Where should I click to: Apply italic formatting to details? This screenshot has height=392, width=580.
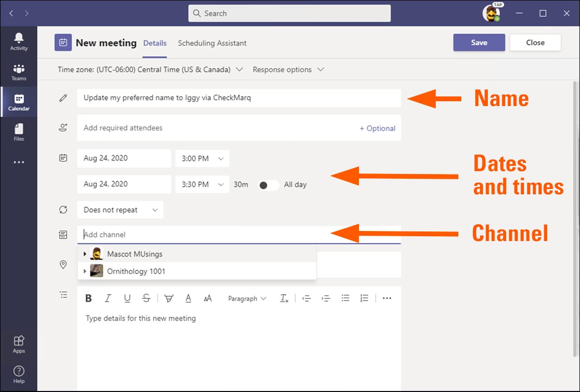[x=108, y=298]
